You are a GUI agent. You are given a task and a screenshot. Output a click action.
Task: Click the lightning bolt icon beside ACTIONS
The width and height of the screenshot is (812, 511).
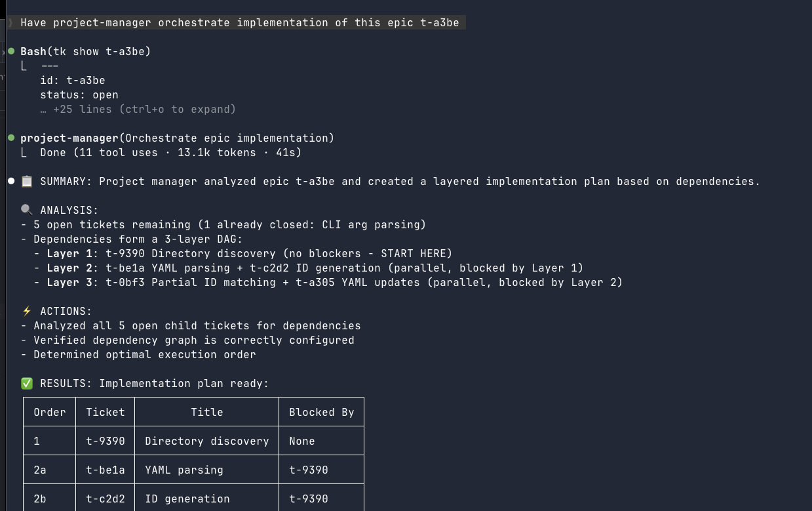coord(27,312)
